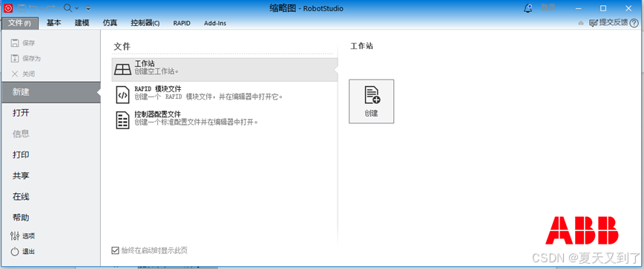The image size is (644, 269).
Task: Select 新建 in the backstage menu
Action: [50, 92]
